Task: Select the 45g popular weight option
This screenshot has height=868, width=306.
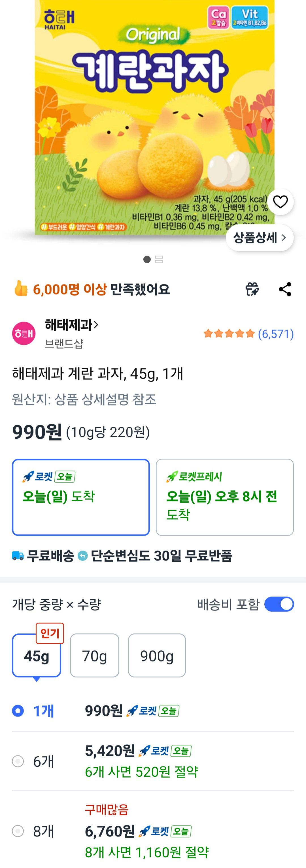Action: (36, 656)
